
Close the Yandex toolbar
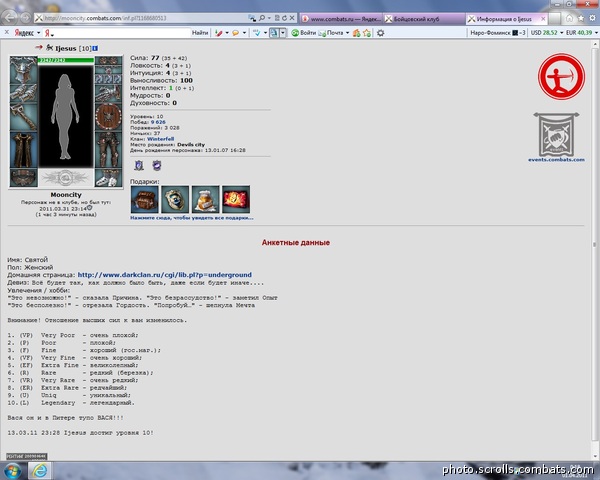7,33
